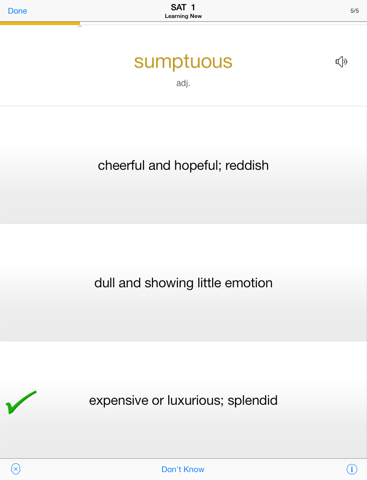Tap the 5/5 counter

(x=355, y=11)
